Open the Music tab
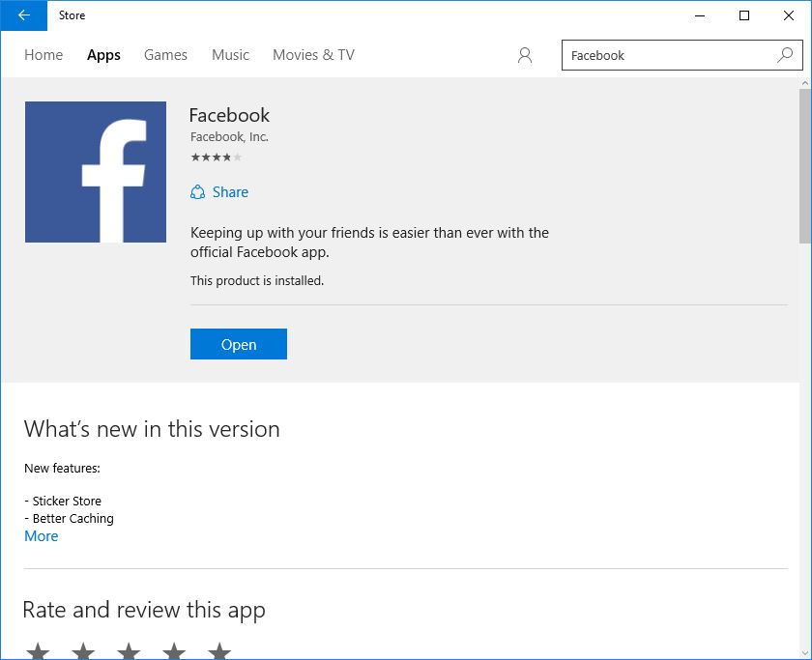 [230, 55]
